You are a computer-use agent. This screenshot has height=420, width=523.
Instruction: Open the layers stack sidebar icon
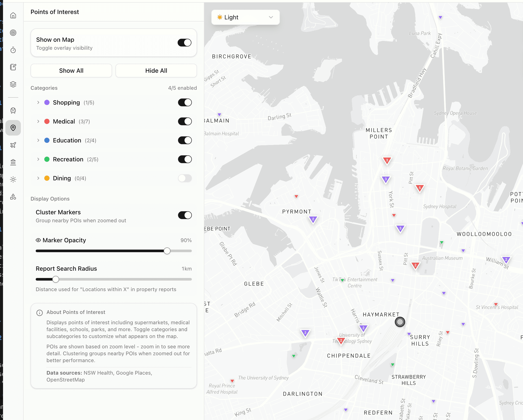click(x=13, y=84)
